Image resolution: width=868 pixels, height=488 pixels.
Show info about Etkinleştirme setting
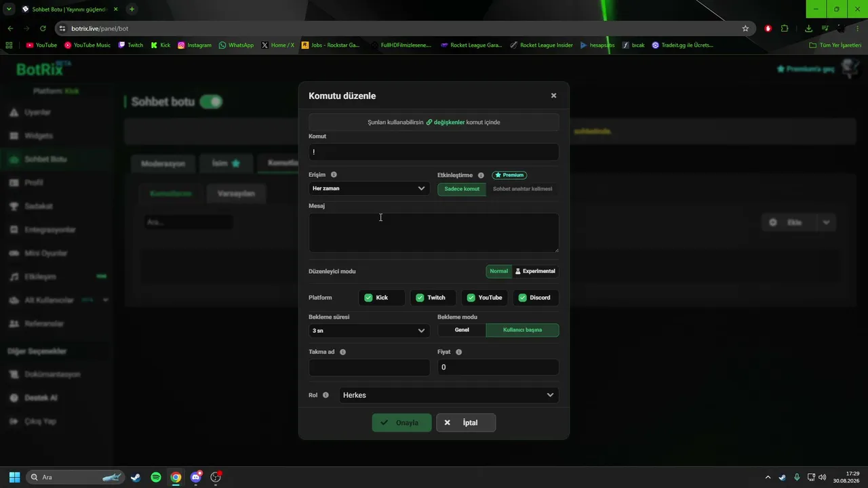click(481, 176)
